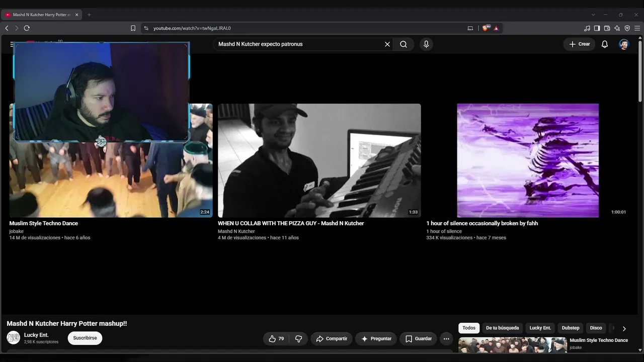644x362 pixels.
Task: Save video with Guardar button
Action: 419,339
